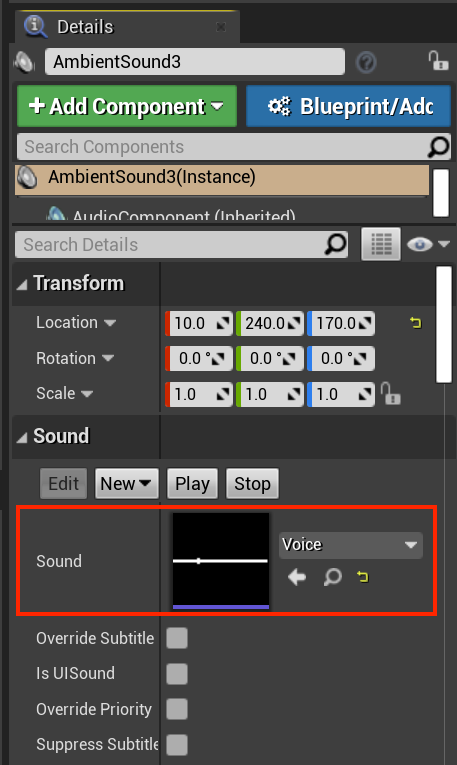Click the Blueprint/Add Script button
The width and height of the screenshot is (457, 765).
pyautogui.click(x=348, y=106)
